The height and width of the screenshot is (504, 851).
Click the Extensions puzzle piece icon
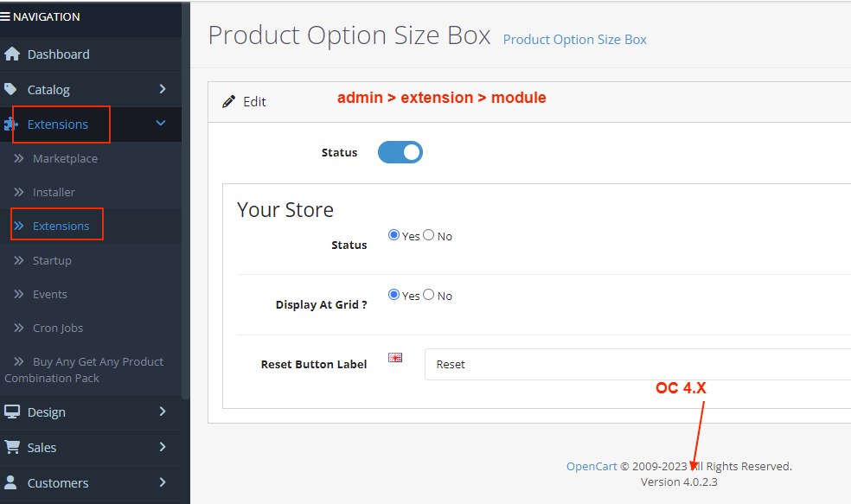[10, 124]
